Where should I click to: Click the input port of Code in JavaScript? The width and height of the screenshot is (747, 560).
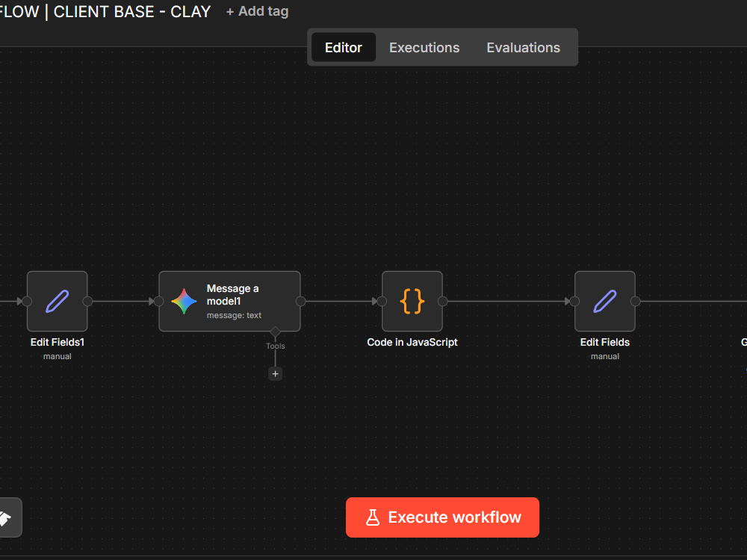(x=382, y=301)
